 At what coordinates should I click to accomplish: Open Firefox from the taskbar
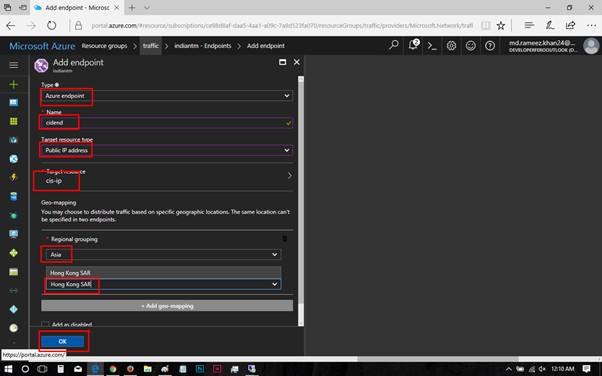(130, 369)
